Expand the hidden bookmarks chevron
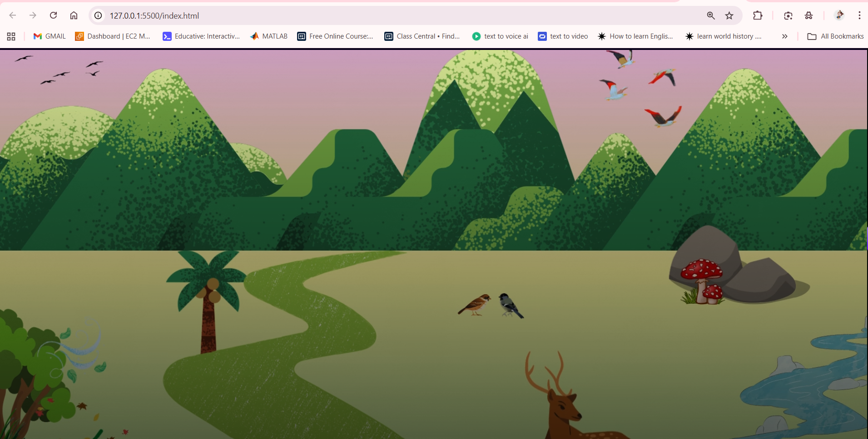This screenshot has height=439, width=868. (784, 36)
